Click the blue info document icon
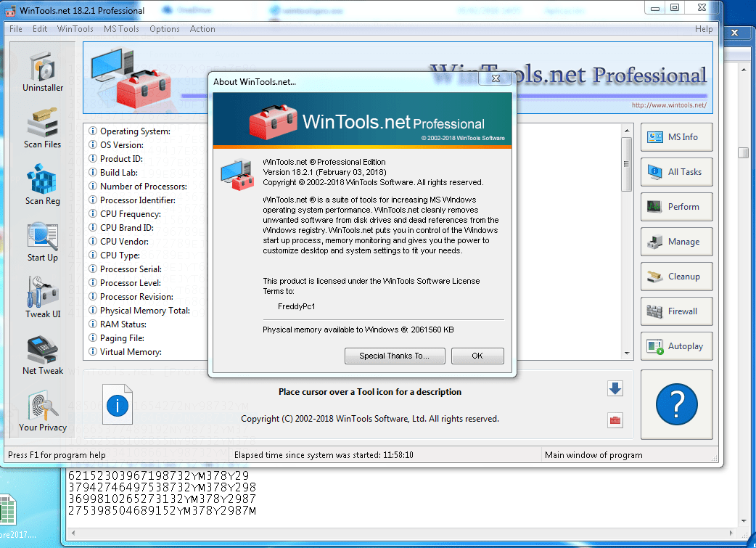756x548 pixels. pyautogui.click(x=117, y=404)
